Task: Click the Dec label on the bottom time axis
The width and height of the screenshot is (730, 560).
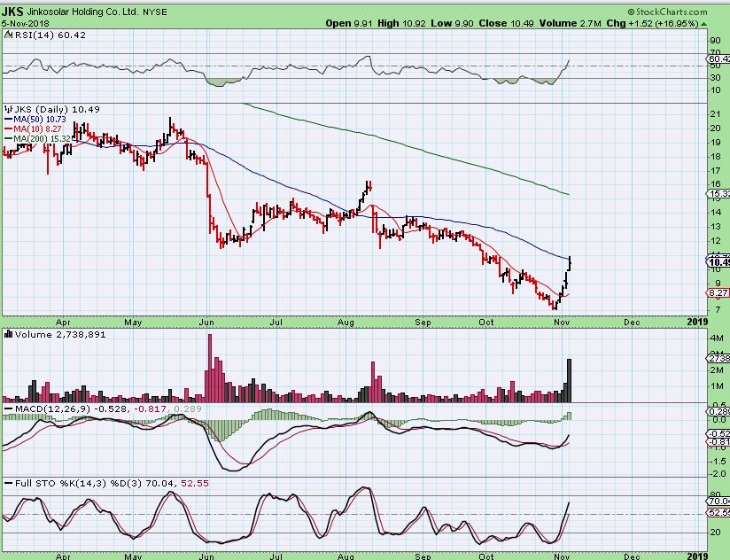Action: [632, 556]
